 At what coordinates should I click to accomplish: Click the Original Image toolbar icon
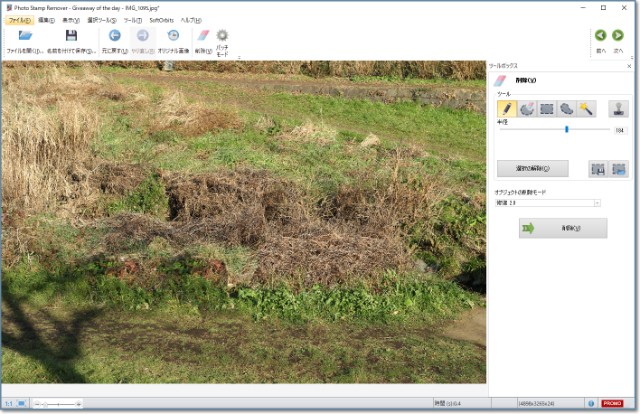click(x=172, y=36)
